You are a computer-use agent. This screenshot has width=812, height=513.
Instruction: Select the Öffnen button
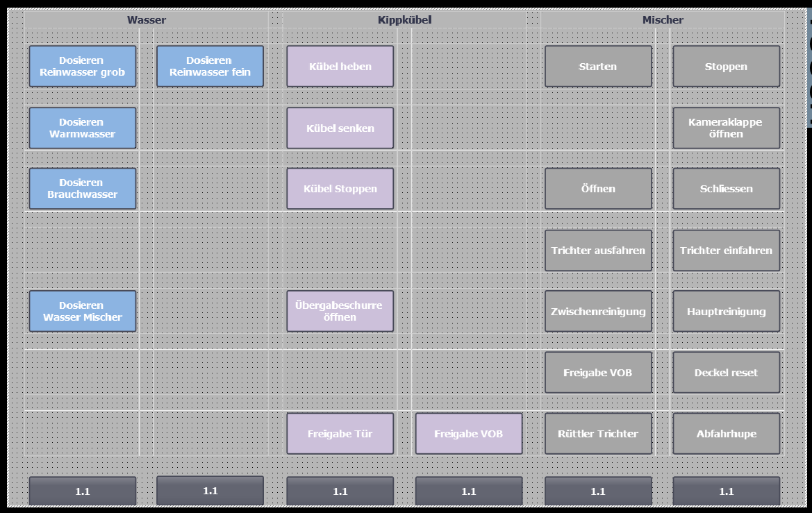pos(598,188)
